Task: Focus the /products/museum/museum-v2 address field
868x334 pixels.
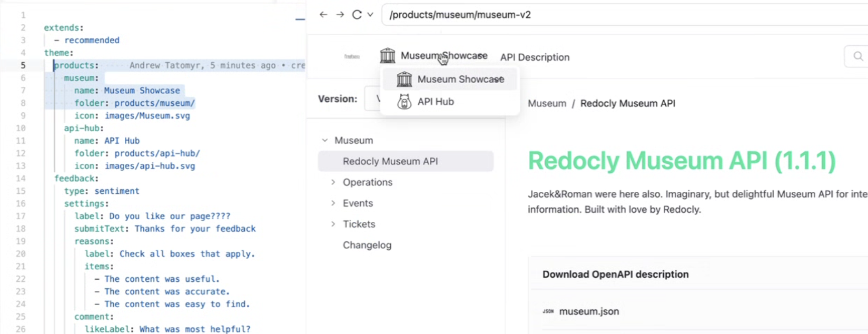Action: click(x=625, y=15)
